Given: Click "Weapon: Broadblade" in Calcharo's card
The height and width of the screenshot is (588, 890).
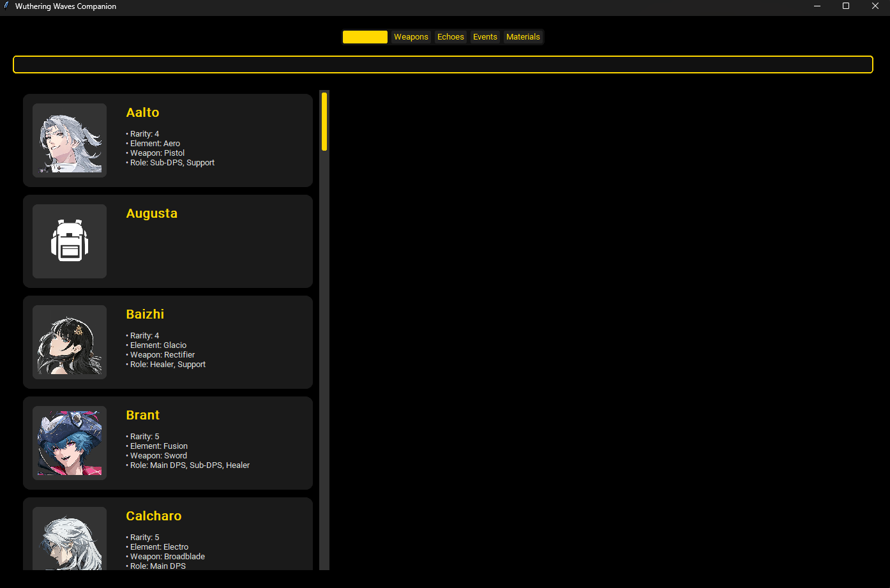Looking at the screenshot, I should [165, 557].
